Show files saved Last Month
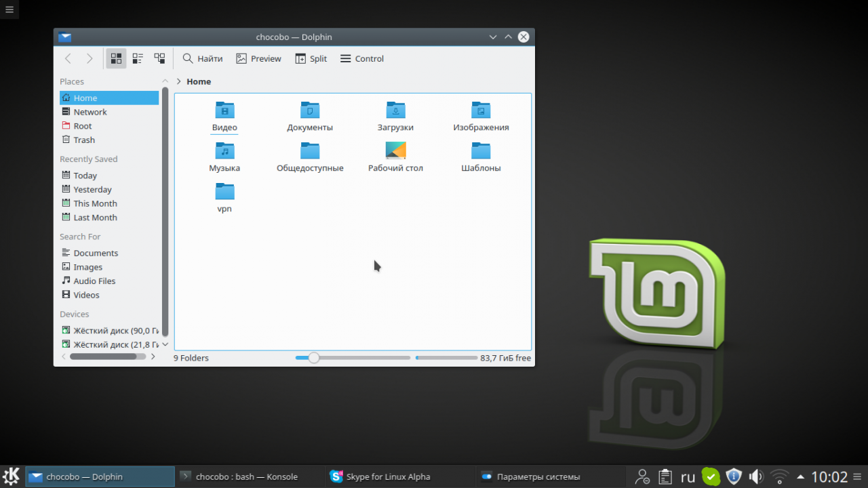The height and width of the screenshot is (488, 868). point(109,218)
